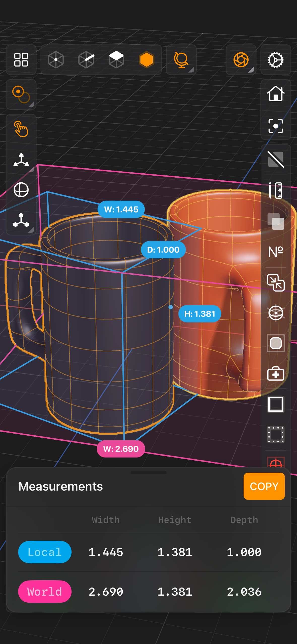Tap the quartered-sphere globe icon
The width and height of the screenshot is (297, 644).
[x=21, y=190]
